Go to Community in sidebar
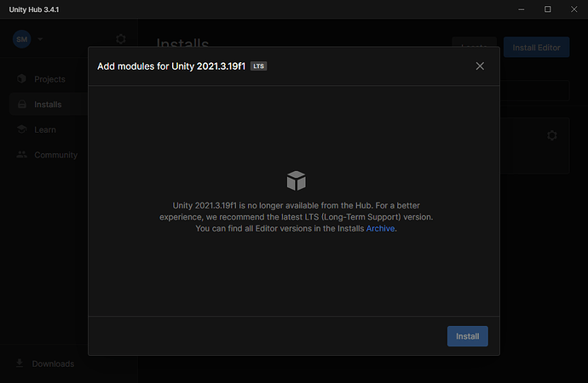588x383 pixels. coord(56,155)
